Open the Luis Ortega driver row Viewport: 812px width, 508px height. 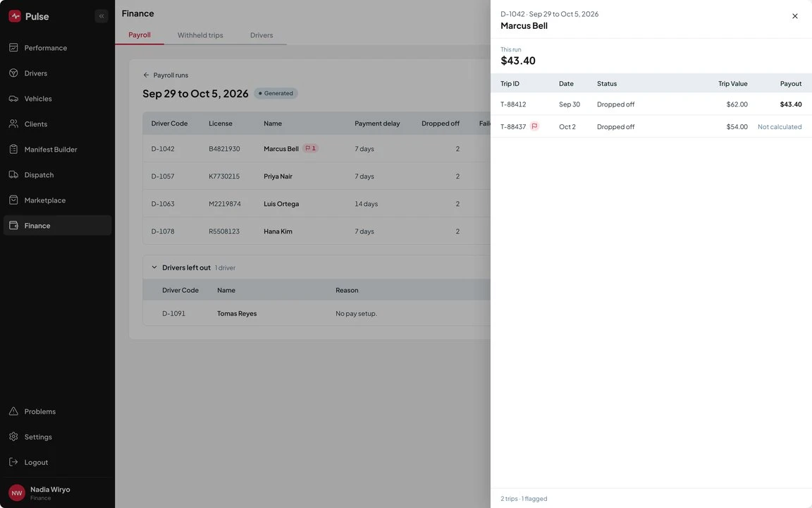(316, 204)
